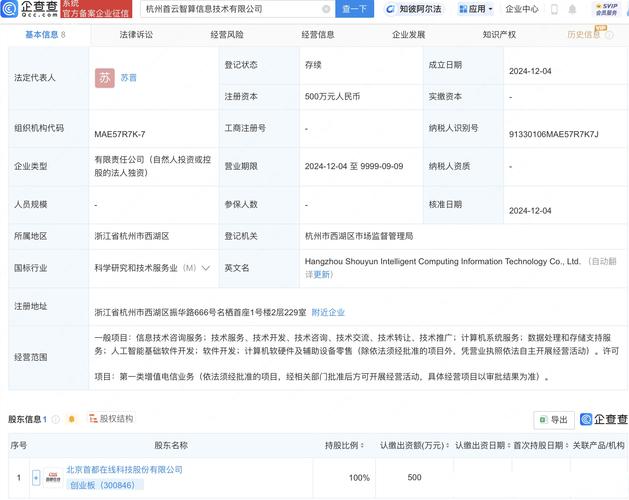Image resolution: width=629 pixels, height=500 pixels.
Task: Open the info icon beside 历史信息
Action: 609,35
